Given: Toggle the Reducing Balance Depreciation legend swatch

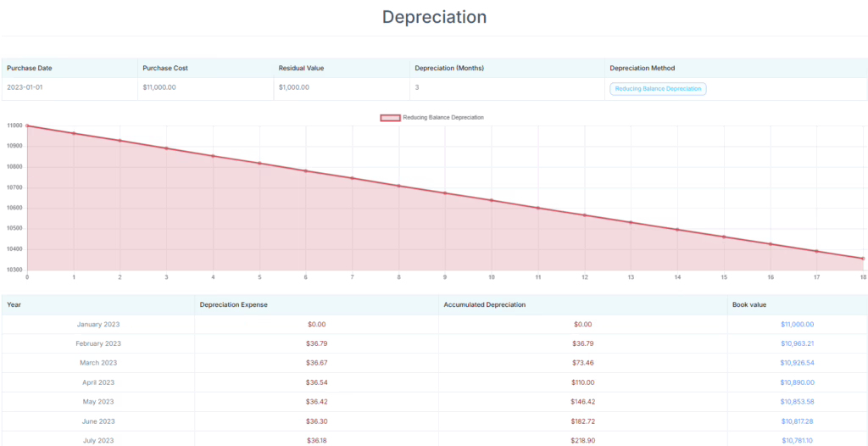Looking at the screenshot, I should point(390,117).
